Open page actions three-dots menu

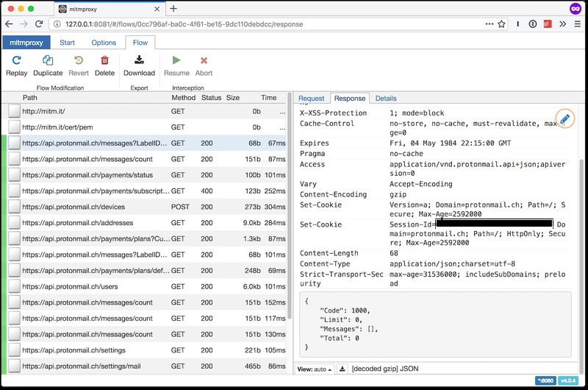[490, 24]
